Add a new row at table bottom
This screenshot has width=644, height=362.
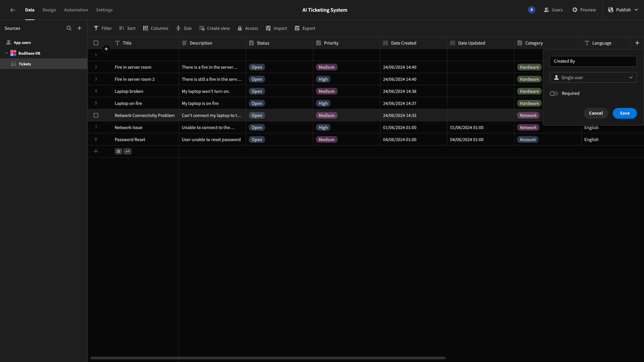[96, 151]
